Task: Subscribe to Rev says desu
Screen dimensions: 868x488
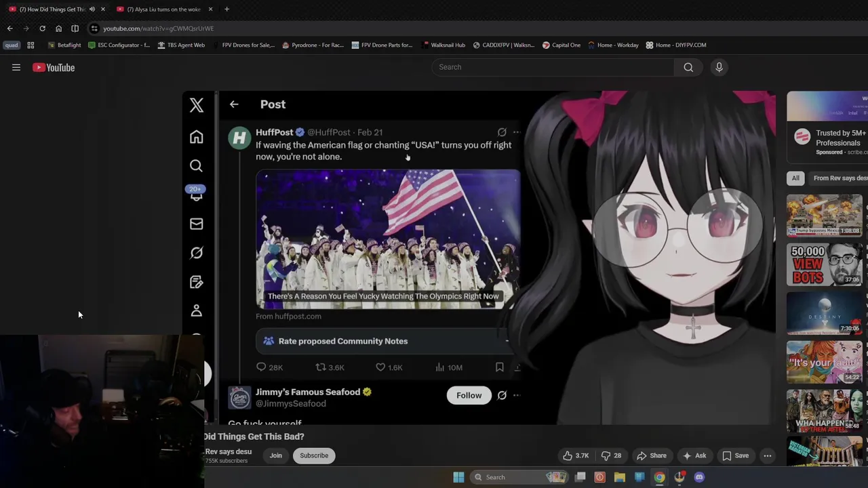Action: (x=314, y=455)
